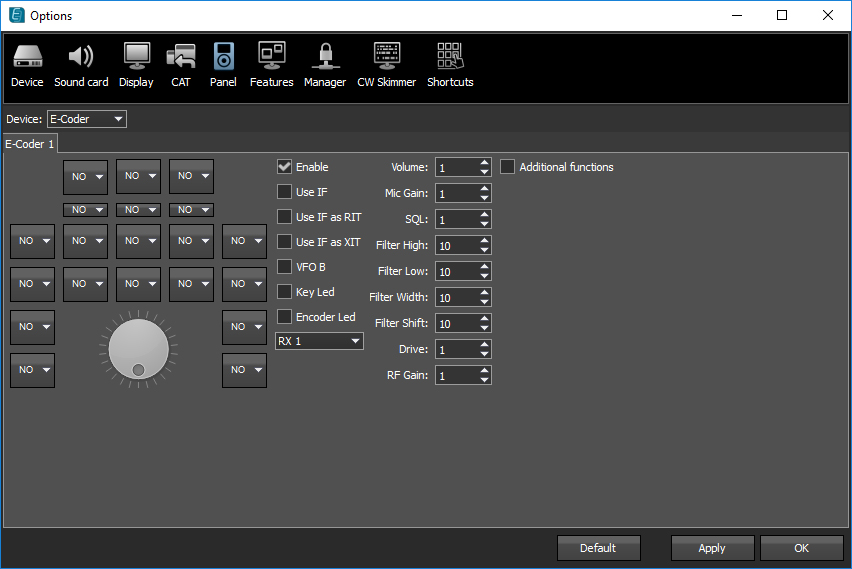852x569 pixels.
Task: Expand the Device E-Coder dropdown
Action: coord(87,119)
